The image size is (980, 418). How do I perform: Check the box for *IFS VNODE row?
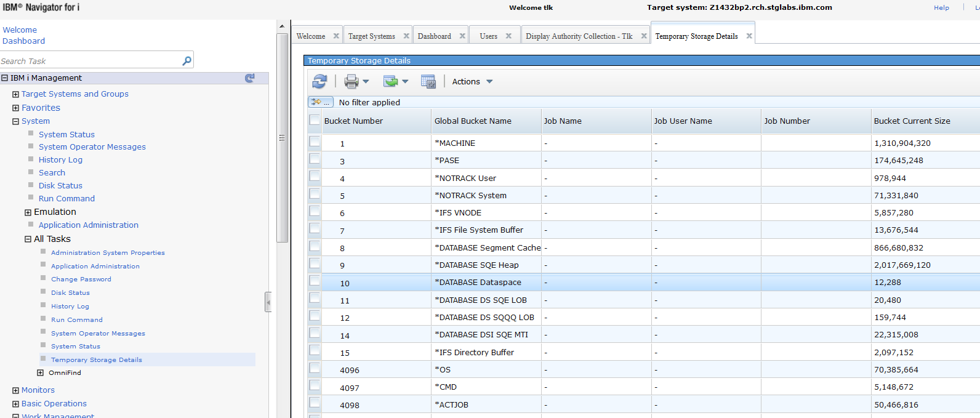[x=315, y=211]
